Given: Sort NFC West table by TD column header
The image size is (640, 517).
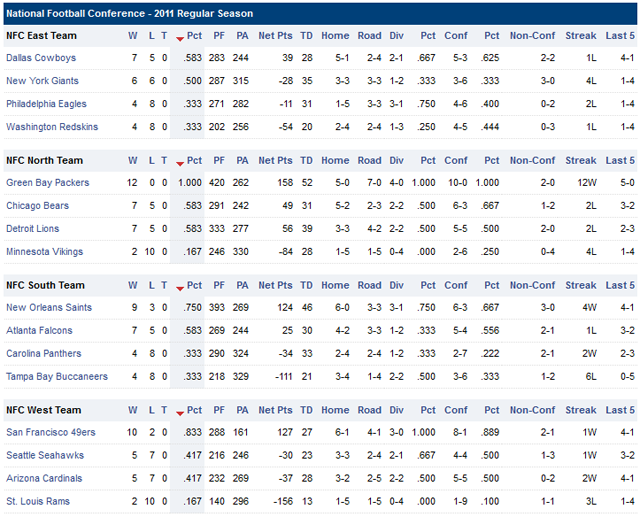Looking at the screenshot, I should (x=306, y=410).
